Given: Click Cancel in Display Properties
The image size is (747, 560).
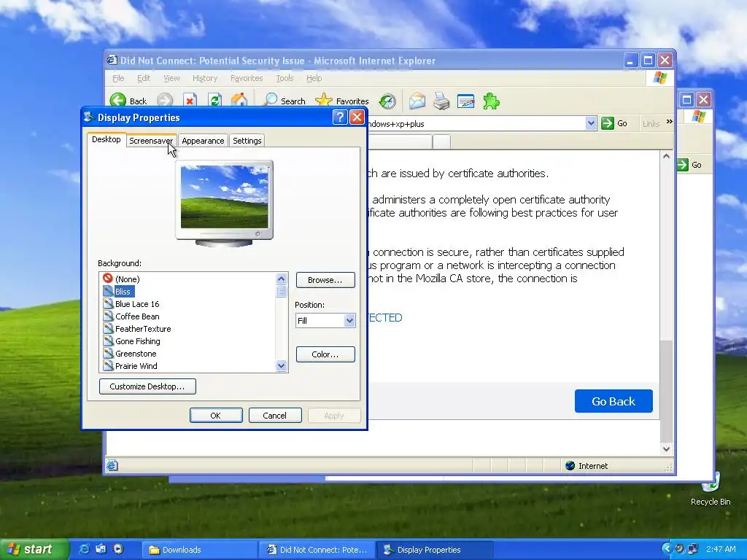Looking at the screenshot, I should tap(275, 415).
